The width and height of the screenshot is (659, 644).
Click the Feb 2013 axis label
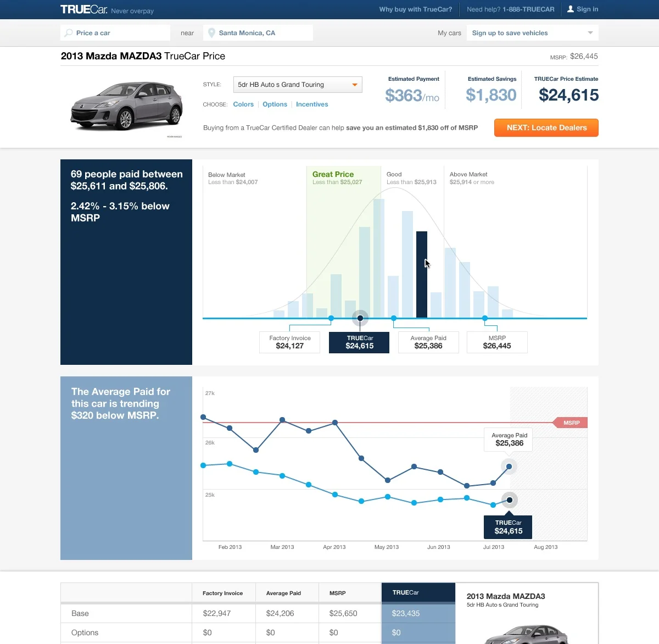coord(230,547)
